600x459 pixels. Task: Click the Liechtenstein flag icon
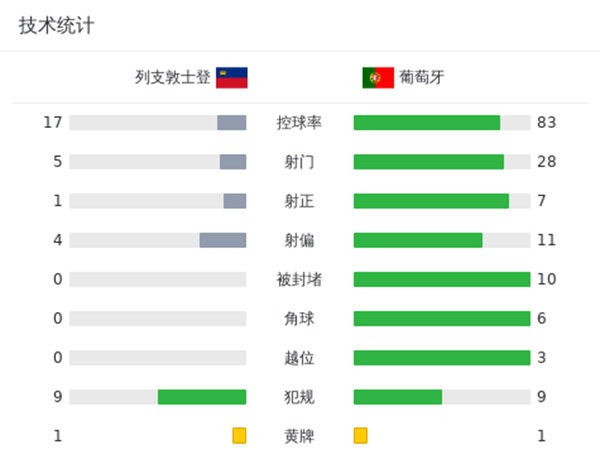[231, 78]
